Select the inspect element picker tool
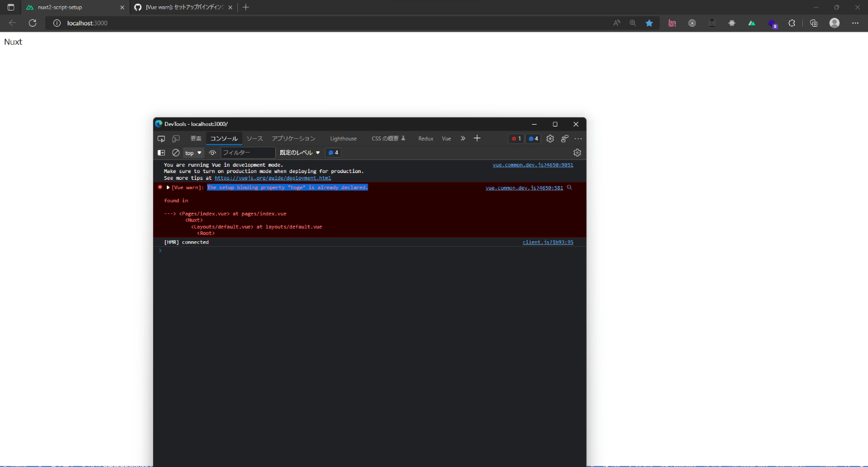Image resolution: width=868 pixels, height=467 pixels. pyautogui.click(x=161, y=138)
